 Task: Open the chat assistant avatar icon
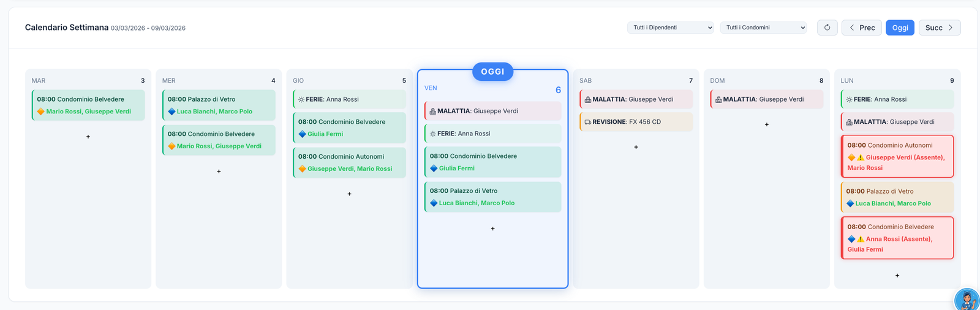point(967,300)
